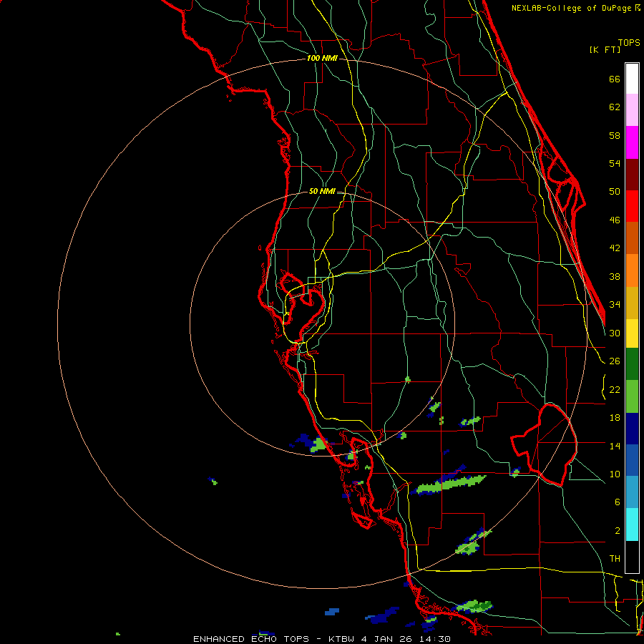This screenshot has width=644, height=644.
Task: Select the "NEXLAB-College of DuPage" credit text
Action: (x=572, y=8)
